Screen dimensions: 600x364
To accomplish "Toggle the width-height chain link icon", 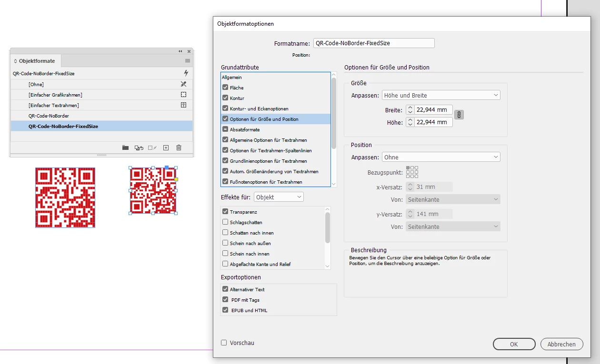I will click(459, 115).
